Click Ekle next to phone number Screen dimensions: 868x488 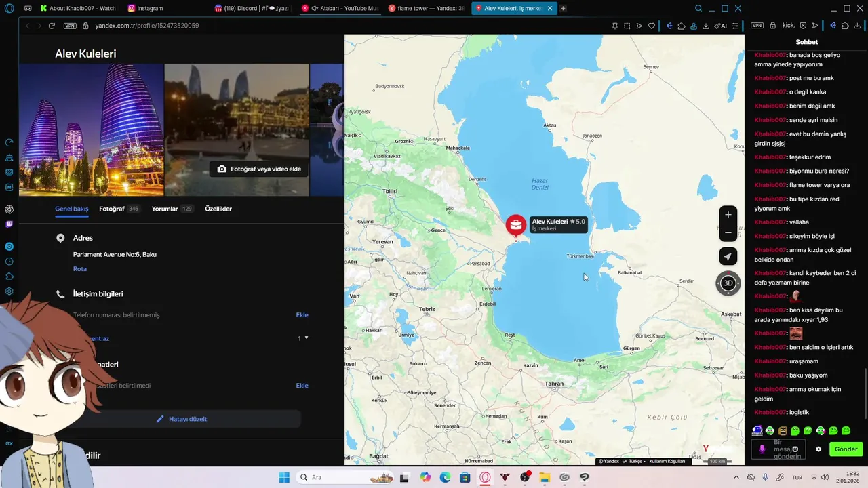pos(302,315)
